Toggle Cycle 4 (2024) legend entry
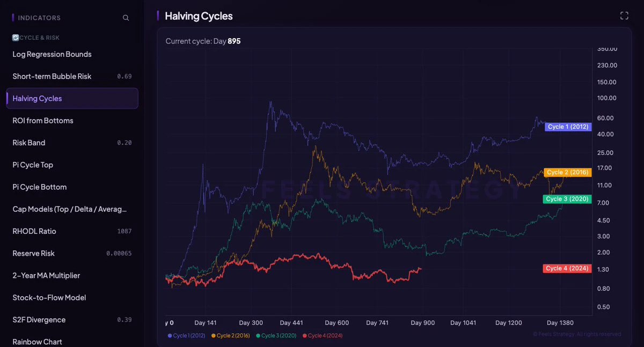This screenshot has width=644, height=347. coord(323,335)
